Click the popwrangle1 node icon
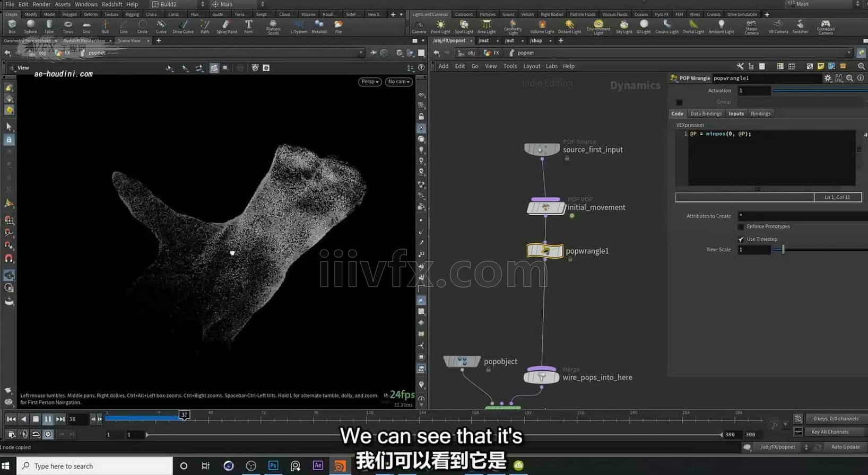 [545, 251]
